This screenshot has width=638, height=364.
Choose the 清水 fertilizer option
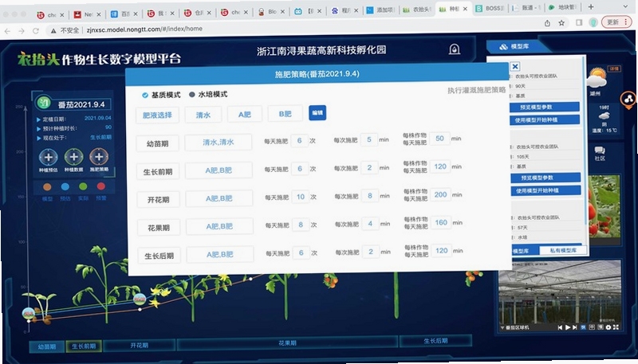click(x=203, y=115)
